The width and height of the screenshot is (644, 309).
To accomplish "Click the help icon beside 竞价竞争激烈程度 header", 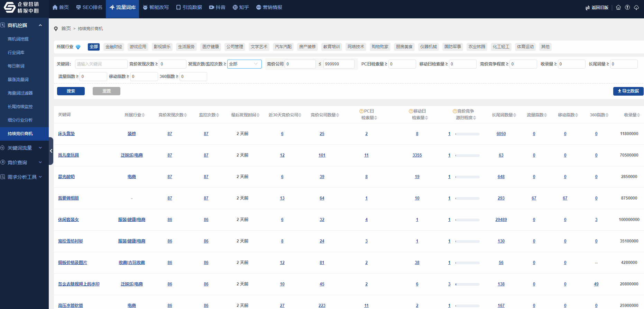I will tap(455, 111).
